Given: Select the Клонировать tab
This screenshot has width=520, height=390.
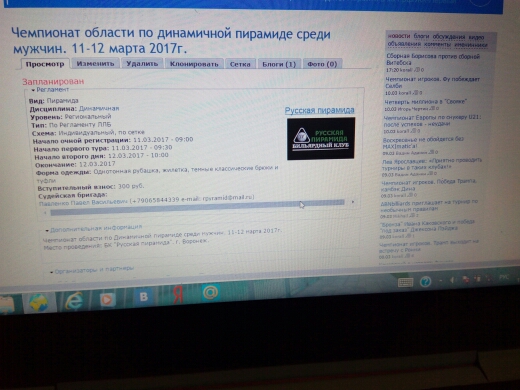Looking at the screenshot, I should (194, 64).
